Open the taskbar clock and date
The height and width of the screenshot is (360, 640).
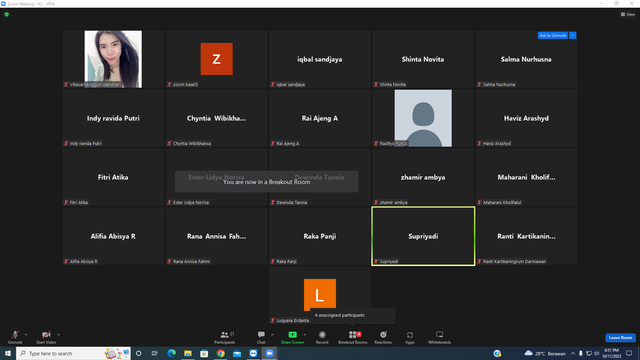click(611, 353)
